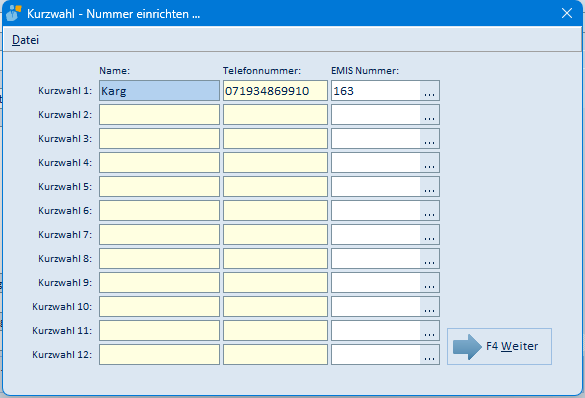Viewport: 585px width, 398px height.
Task: Open EMIS lookup button for Kurzwahl 2
Action: coord(429,115)
